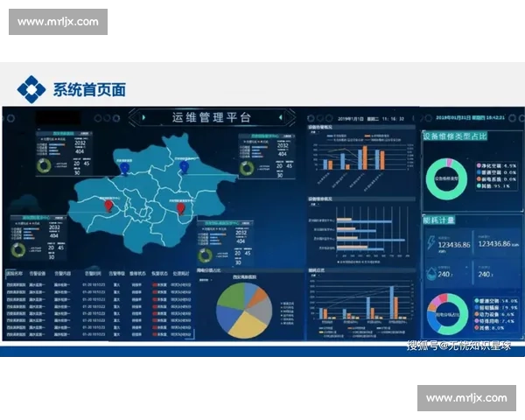This screenshot has width=525, height=420.
Task: Select the red map pin in the western district
Action: (x=108, y=206)
